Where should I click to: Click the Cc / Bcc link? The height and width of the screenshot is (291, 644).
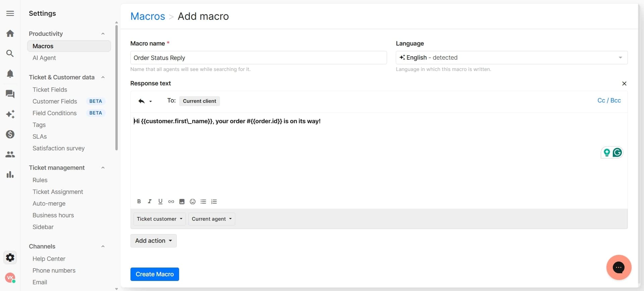pyautogui.click(x=609, y=100)
